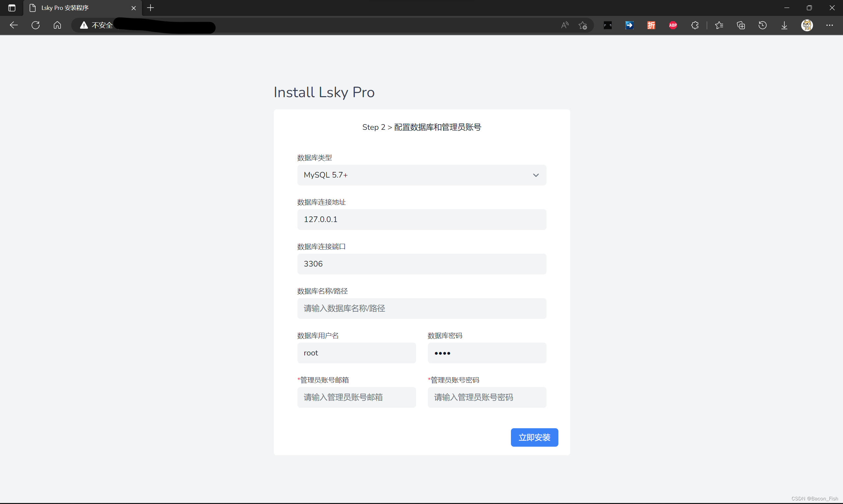Open the browser Extensions puzzle icon
843x504 pixels.
click(694, 25)
